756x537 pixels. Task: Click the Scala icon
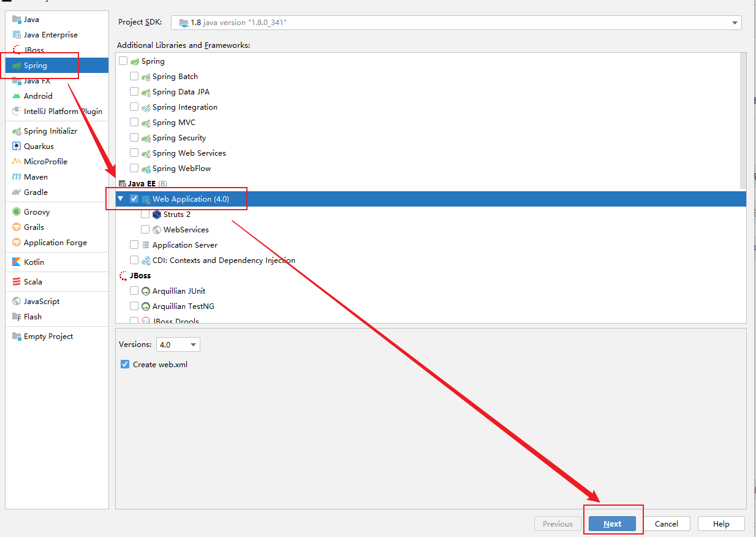17,282
